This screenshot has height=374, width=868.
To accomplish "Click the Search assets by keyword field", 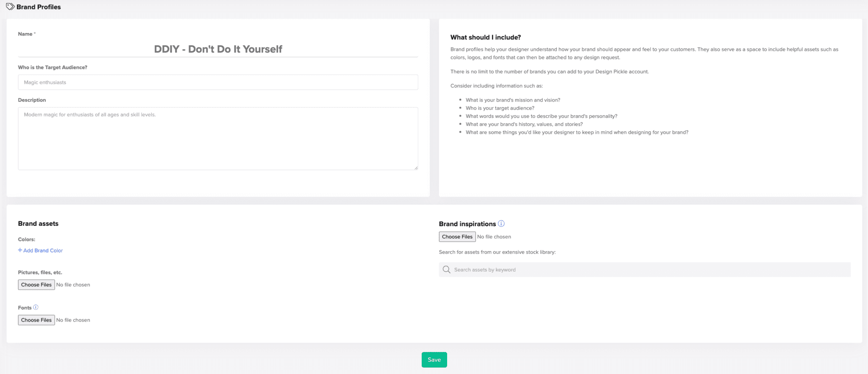I will [x=648, y=270].
